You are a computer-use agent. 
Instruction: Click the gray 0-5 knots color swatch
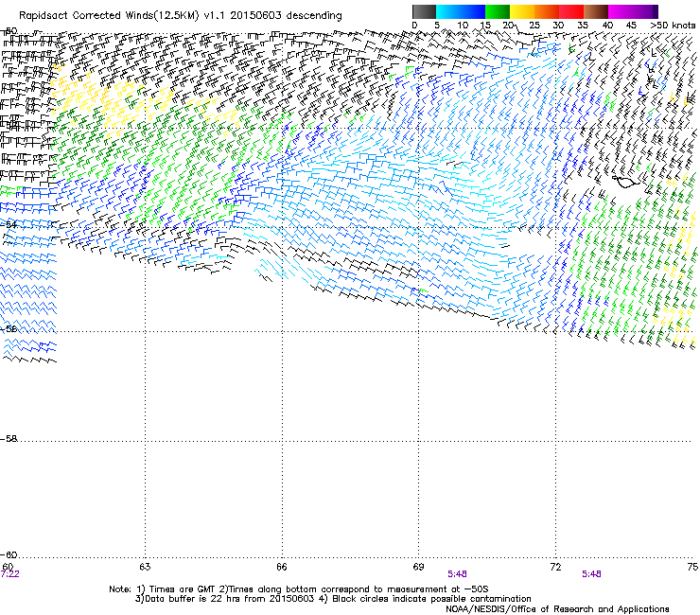tap(424, 11)
